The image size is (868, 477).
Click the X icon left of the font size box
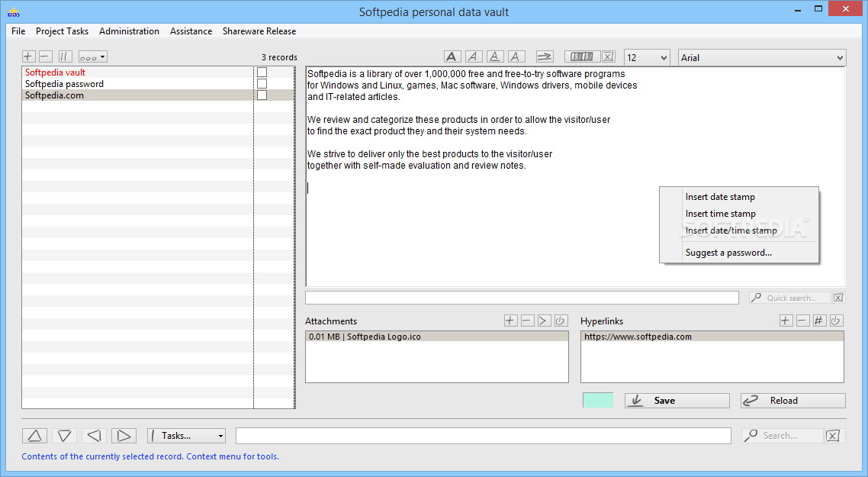click(609, 56)
